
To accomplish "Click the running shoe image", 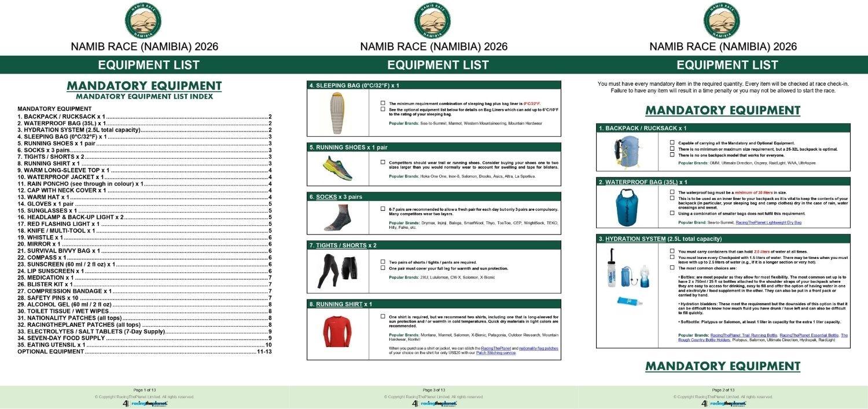I will 337,167.
